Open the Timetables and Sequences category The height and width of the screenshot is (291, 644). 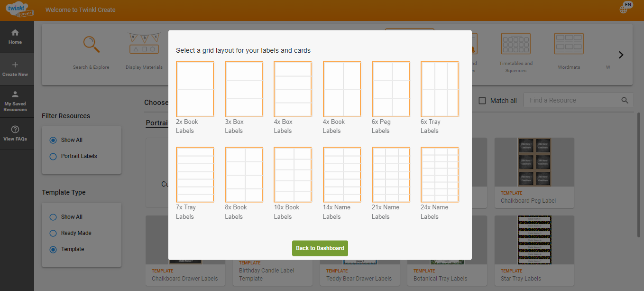(515, 45)
